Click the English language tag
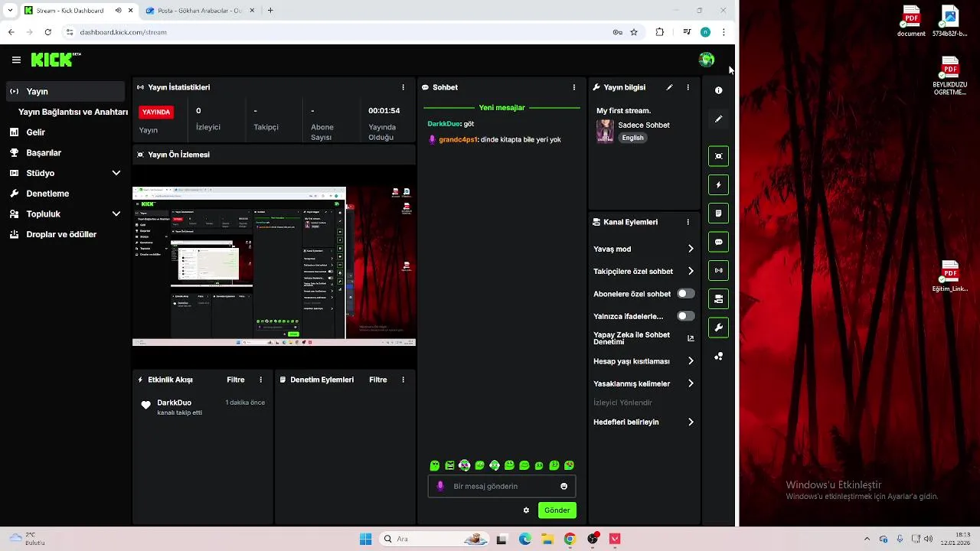Image resolution: width=980 pixels, height=551 pixels. coord(633,138)
